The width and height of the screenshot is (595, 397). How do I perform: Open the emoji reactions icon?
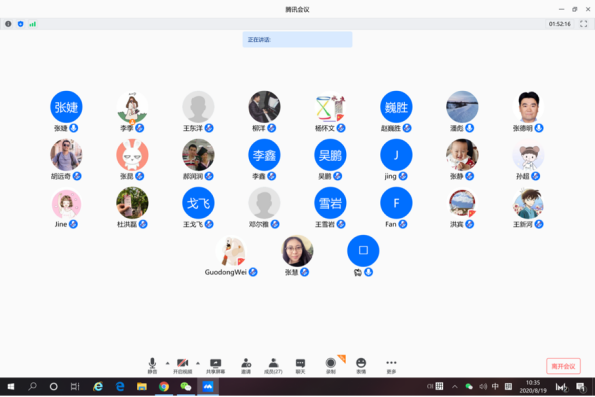click(x=361, y=365)
